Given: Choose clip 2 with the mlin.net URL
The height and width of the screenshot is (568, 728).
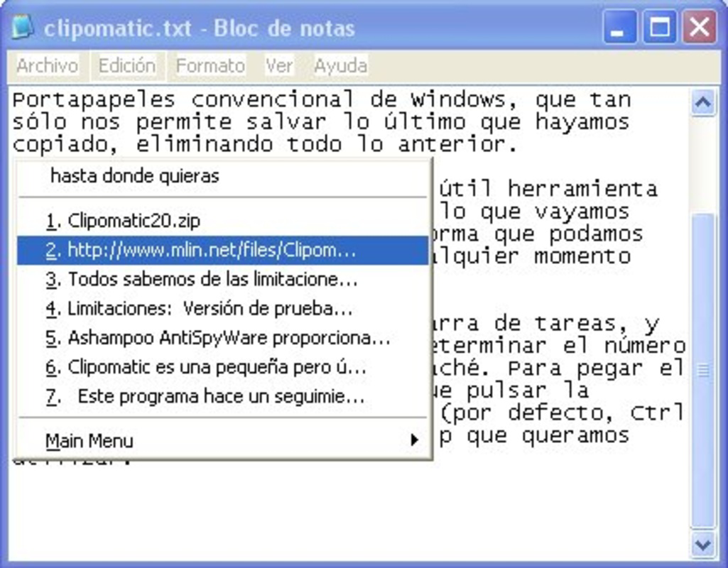Looking at the screenshot, I should (222, 250).
